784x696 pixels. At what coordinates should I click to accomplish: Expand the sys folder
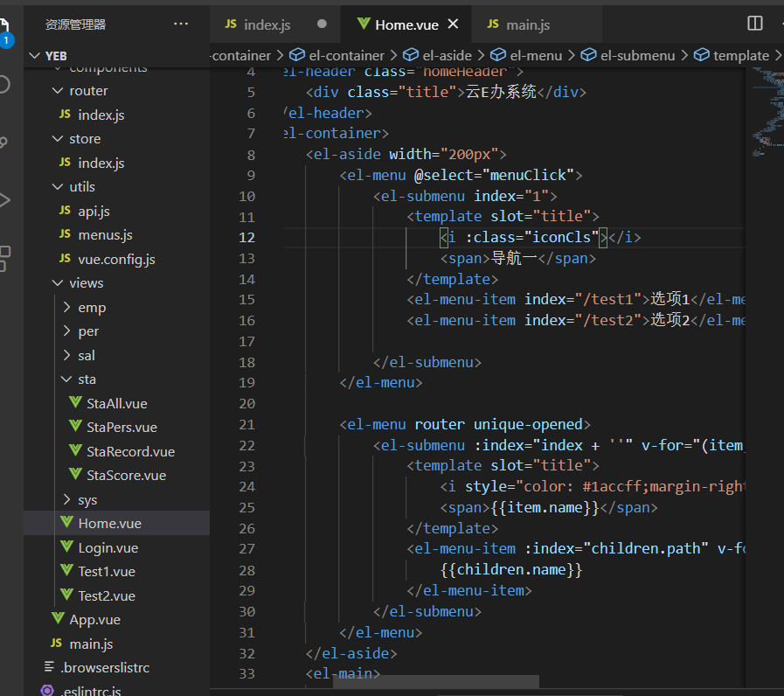coord(66,499)
